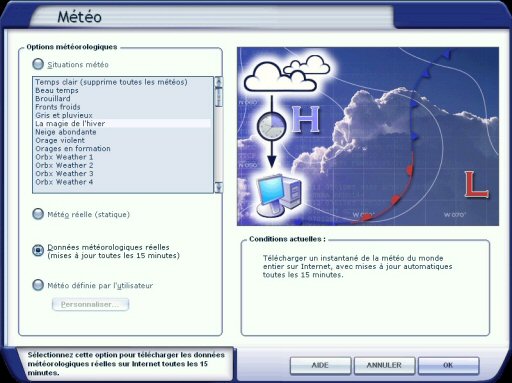Viewport: 512px width, 383px height.
Task: Choose Temps clair in the weather list
Action: tap(123, 82)
